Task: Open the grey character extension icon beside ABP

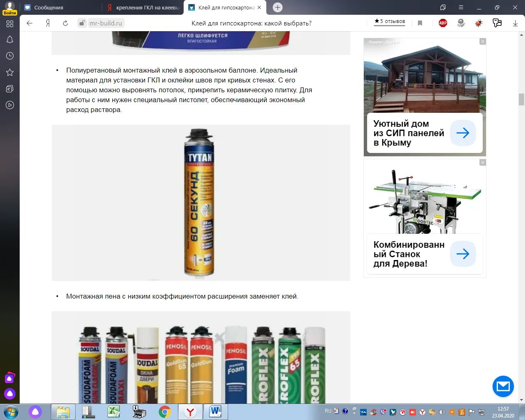Action: click(461, 23)
